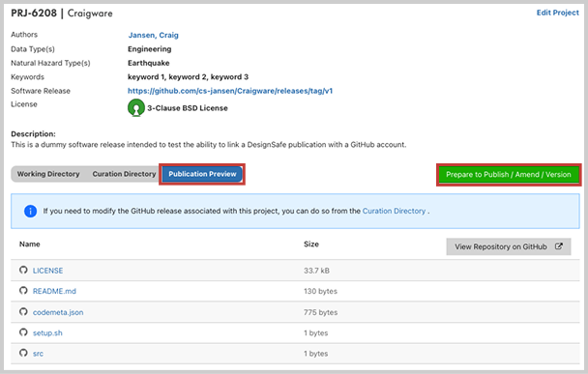Click the Data Type(s) field label
This screenshot has height=374, width=588.
pyautogui.click(x=33, y=49)
